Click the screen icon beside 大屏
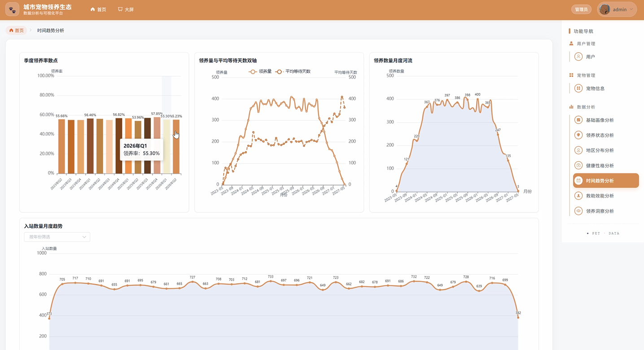The height and width of the screenshot is (350, 644). [120, 9]
